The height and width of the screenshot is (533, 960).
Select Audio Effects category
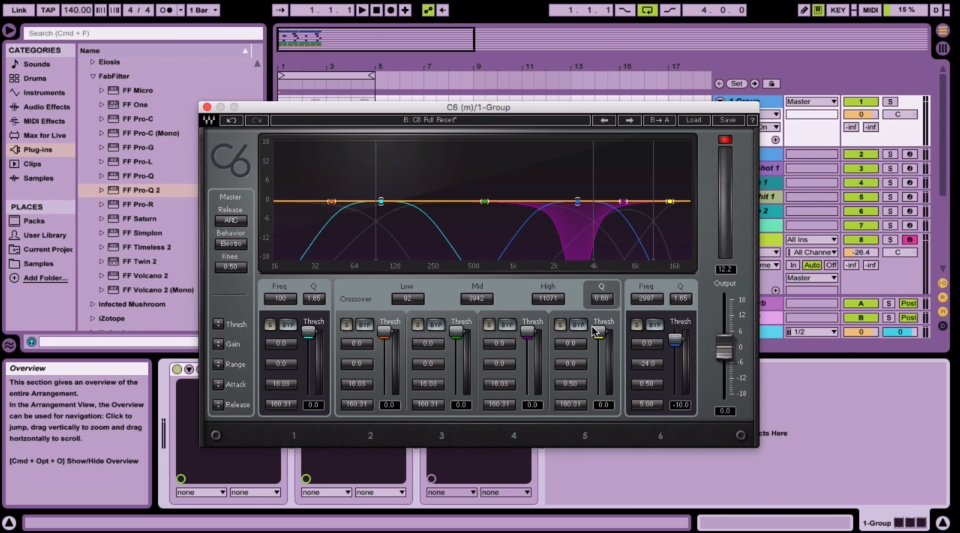coord(47,106)
